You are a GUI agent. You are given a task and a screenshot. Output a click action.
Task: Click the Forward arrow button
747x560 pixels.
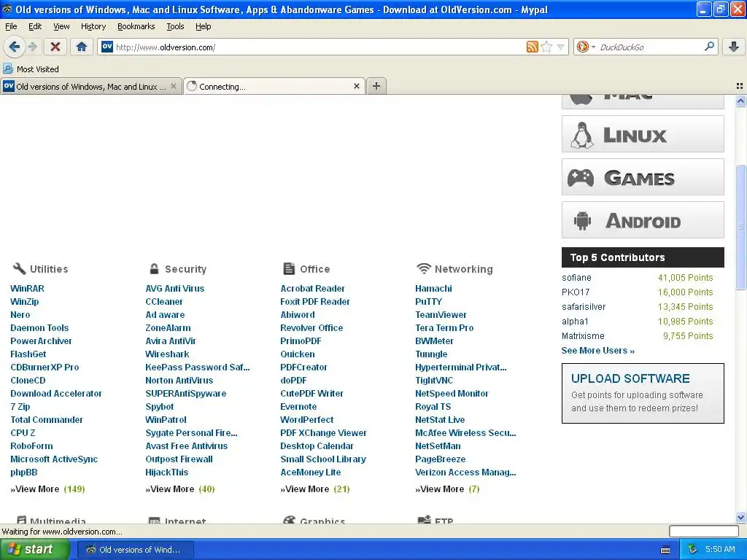[x=32, y=47]
